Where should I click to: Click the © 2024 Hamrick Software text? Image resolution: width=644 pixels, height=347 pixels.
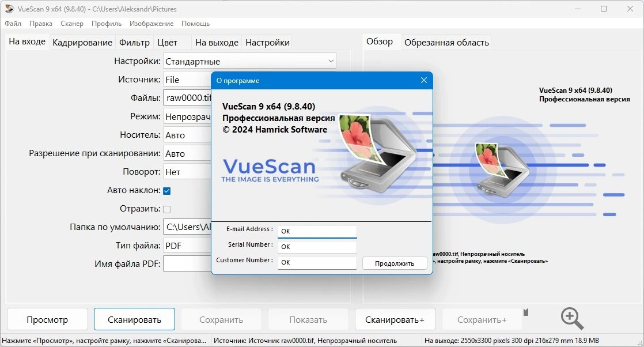(x=275, y=130)
